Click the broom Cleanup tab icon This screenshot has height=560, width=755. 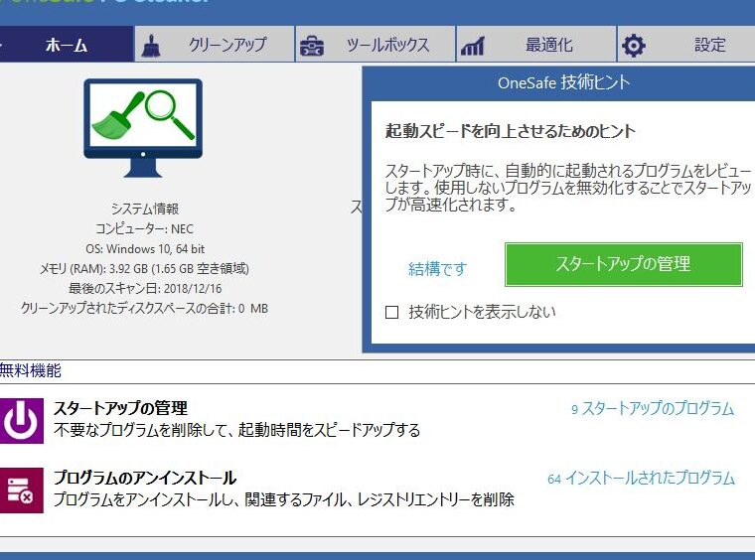151,45
